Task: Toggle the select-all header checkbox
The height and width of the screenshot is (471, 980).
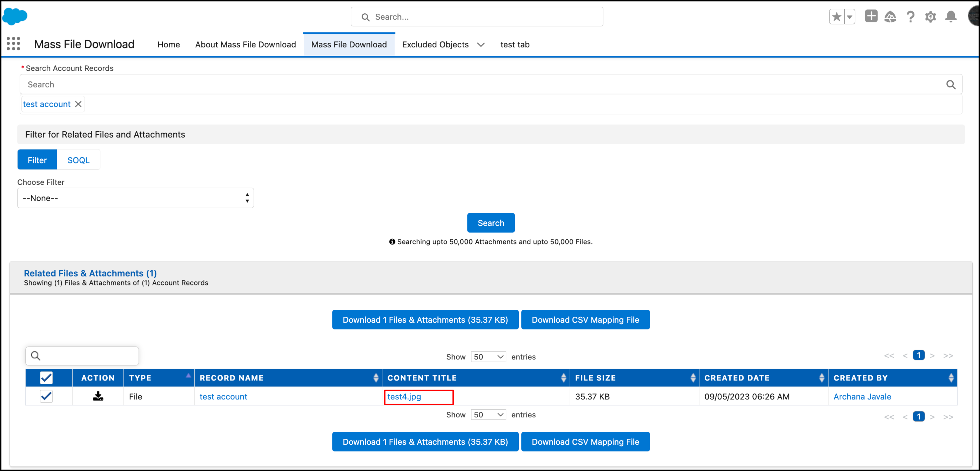Action: pyautogui.click(x=46, y=378)
